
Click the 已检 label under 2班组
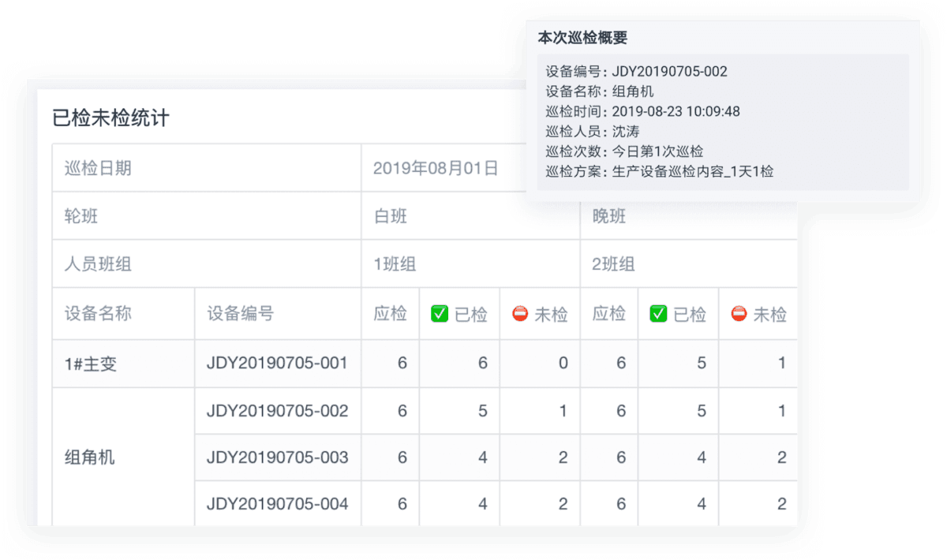coord(690,314)
